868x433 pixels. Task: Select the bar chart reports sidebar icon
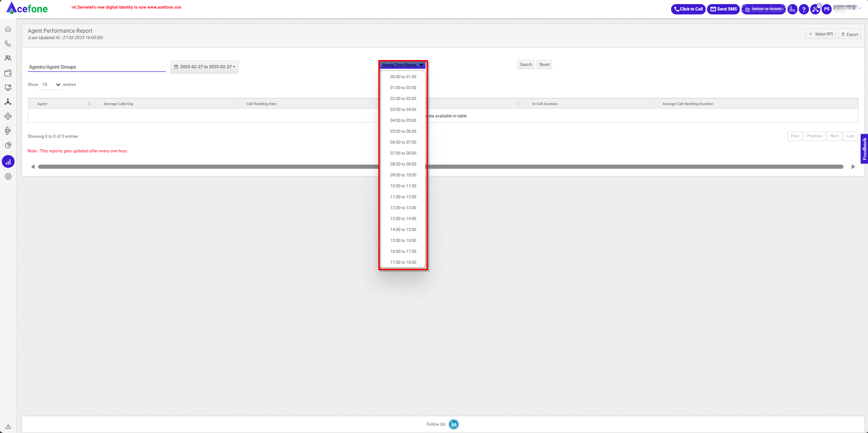click(x=8, y=161)
